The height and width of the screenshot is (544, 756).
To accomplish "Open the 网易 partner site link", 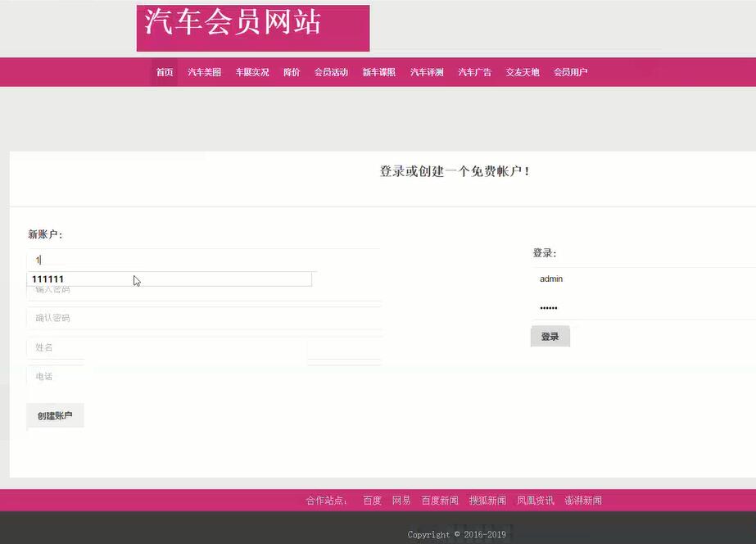I will pos(401,500).
